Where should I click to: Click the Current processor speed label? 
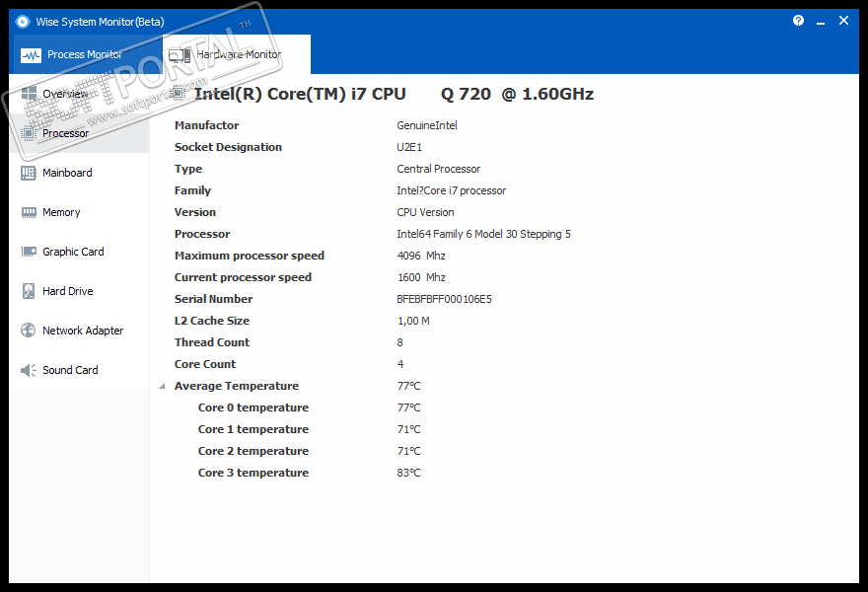pyautogui.click(x=243, y=277)
